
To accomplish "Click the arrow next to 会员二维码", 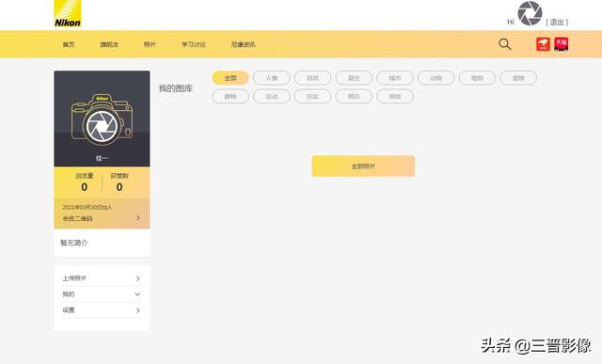I will pos(138,217).
